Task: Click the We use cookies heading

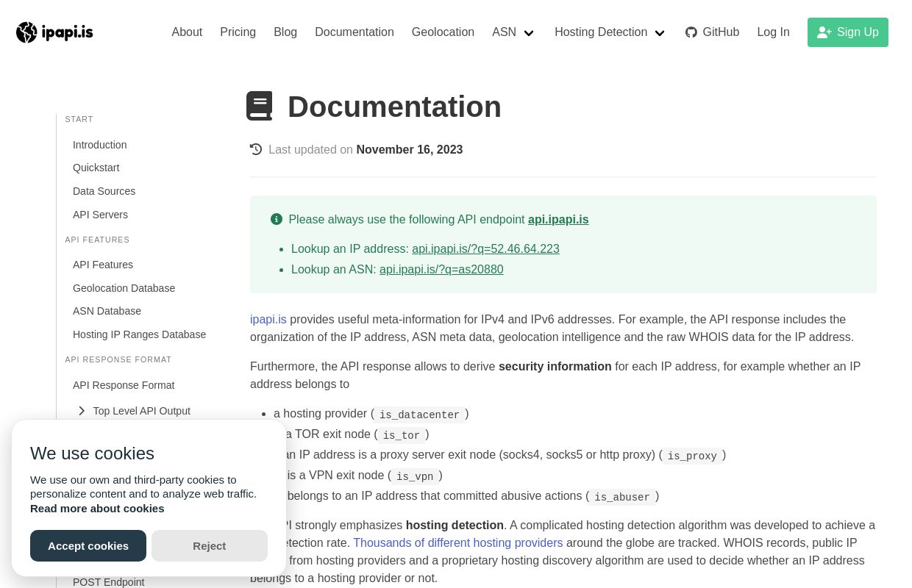Action: [x=92, y=453]
